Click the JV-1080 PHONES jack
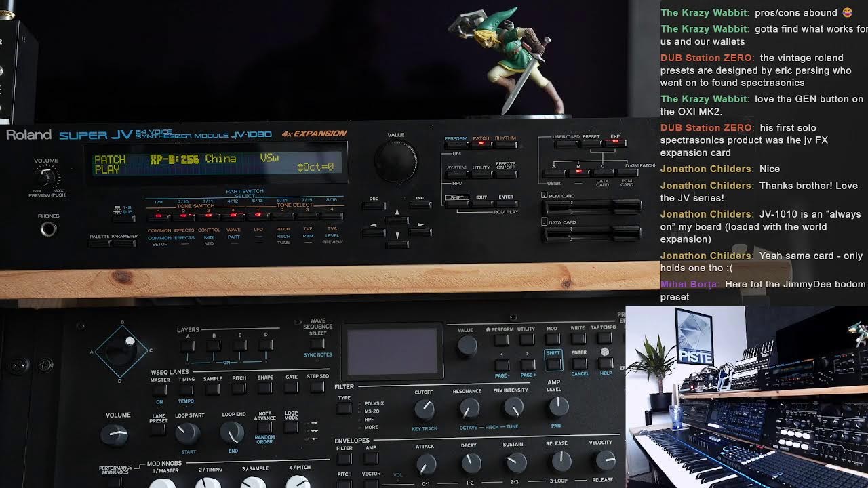This screenshot has width=868, height=488. 48,229
